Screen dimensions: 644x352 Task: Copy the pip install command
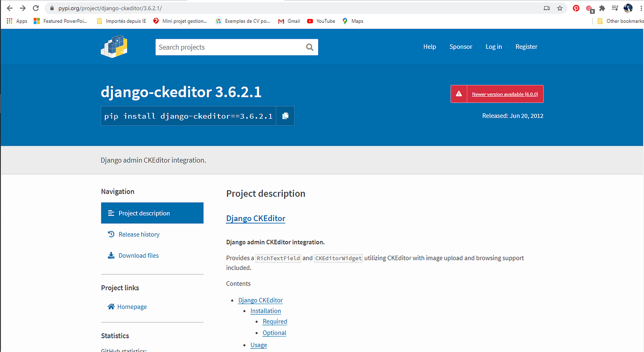pyautogui.click(x=285, y=116)
